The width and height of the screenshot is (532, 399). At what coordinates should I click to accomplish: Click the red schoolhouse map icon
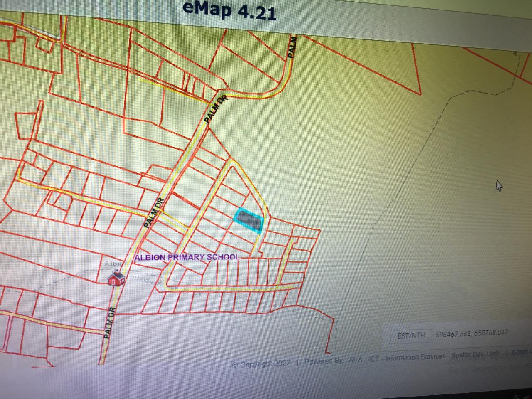point(116,277)
